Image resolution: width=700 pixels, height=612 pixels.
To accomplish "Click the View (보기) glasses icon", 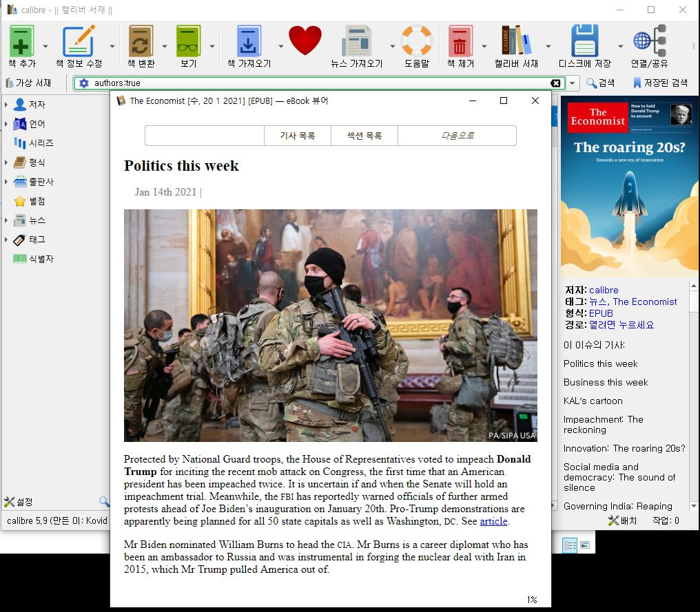I will [x=188, y=41].
